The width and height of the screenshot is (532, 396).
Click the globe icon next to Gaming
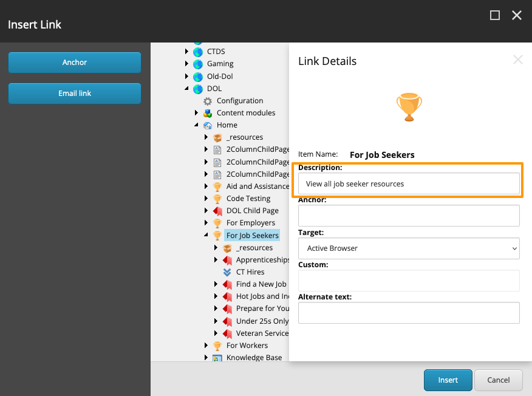(x=198, y=64)
